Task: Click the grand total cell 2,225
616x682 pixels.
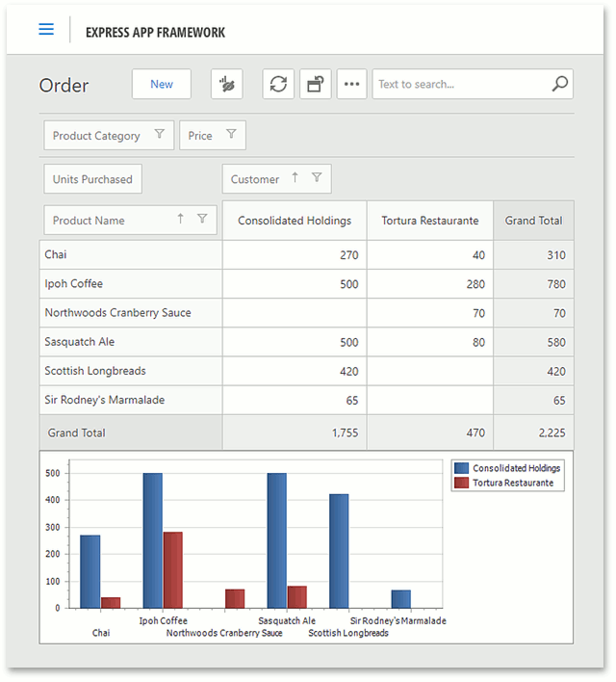Action: pos(533,433)
